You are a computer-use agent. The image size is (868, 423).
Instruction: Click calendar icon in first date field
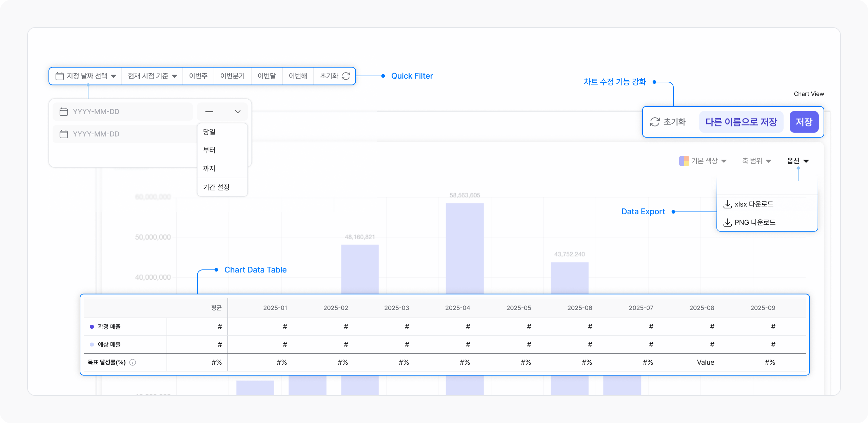[x=64, y=112]
